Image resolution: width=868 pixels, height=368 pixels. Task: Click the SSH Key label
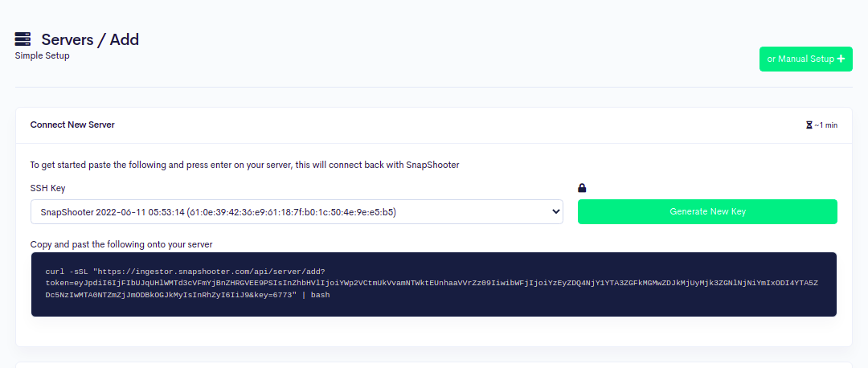tap(47, 188)
